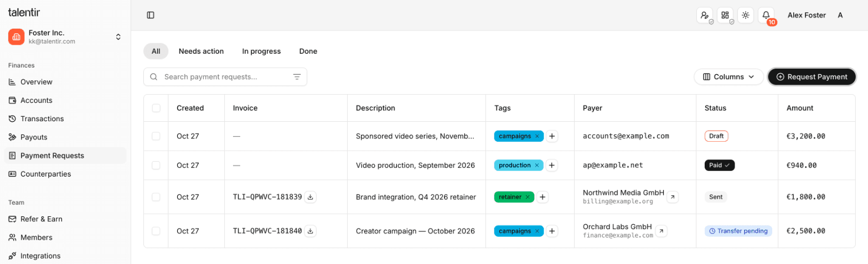This screenshot has height=264, width=868.
Task: Open the user permissions shield icon
Action: [705, 15]
